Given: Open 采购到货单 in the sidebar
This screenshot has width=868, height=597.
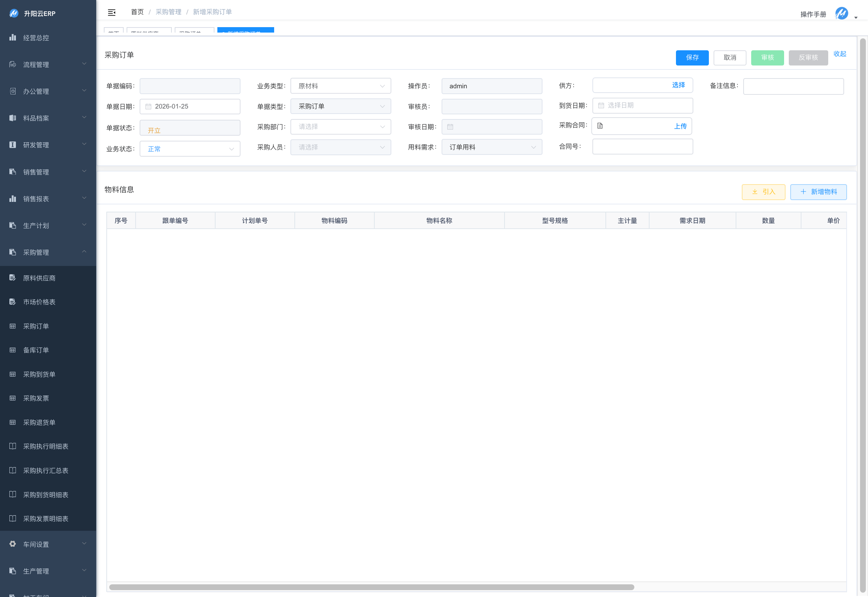Looking at the screenshot, I should pyautogui.click(x=39, y=374).
